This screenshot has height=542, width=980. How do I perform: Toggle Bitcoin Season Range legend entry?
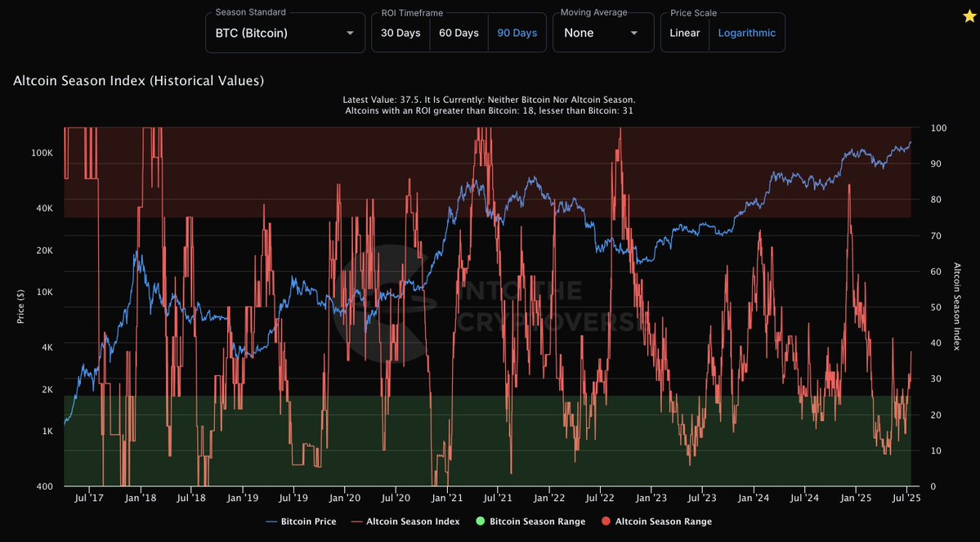pyautogui.click(x=530, y=522)
